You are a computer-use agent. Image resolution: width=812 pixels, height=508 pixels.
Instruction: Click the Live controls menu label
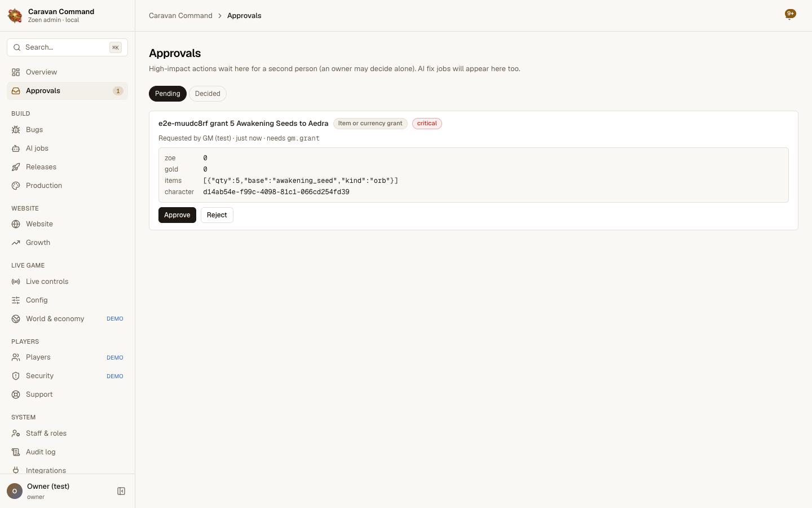coord(47,282)
